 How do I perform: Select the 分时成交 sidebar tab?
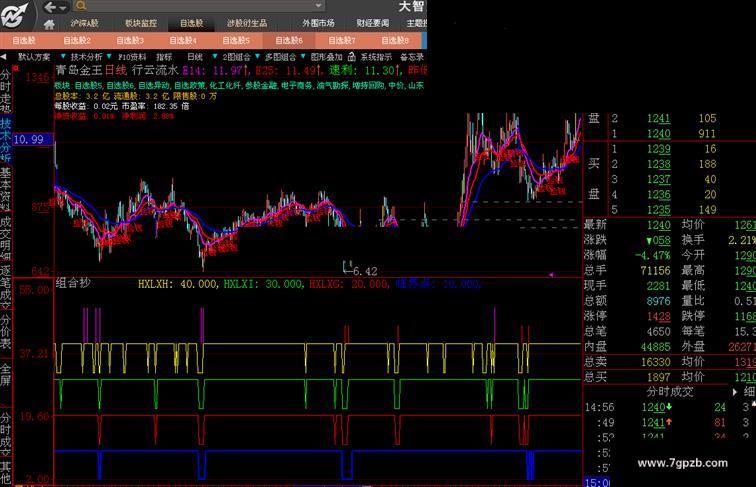[x=5, y=433]
